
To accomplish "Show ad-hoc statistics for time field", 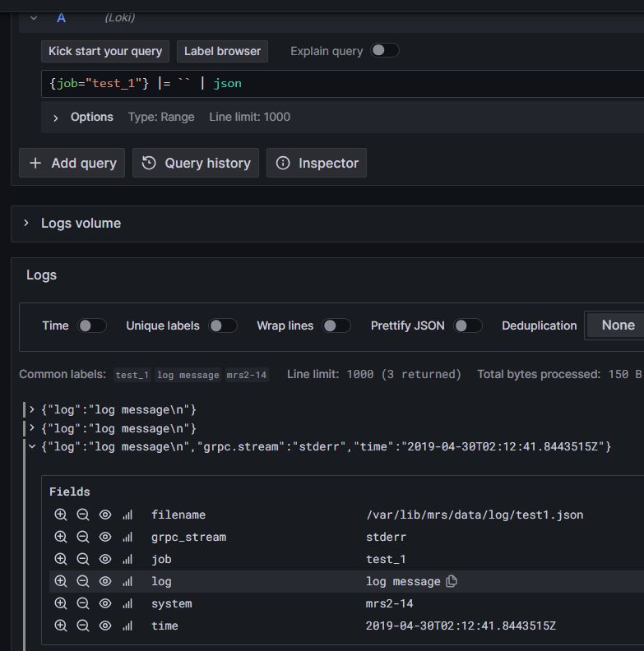I will [127, 626].
